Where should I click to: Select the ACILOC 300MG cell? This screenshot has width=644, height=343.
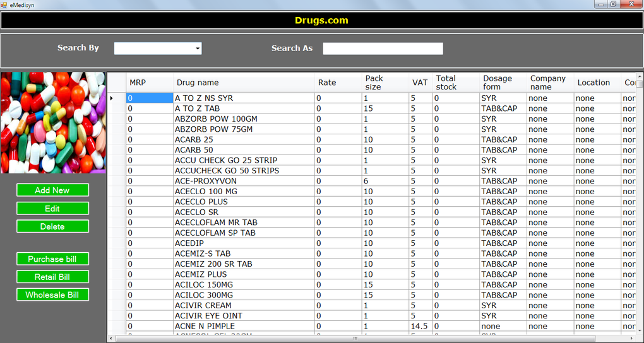pyautogui.click(x=244, y=295)
